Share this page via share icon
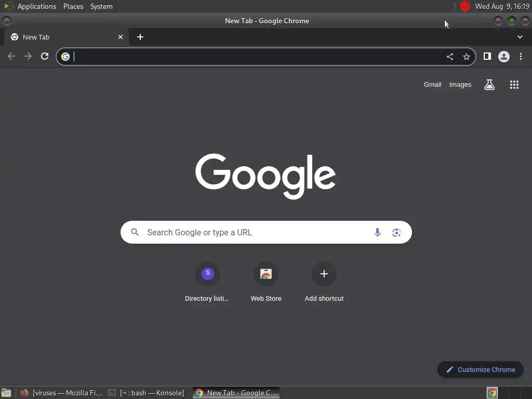 pos(450,57)
